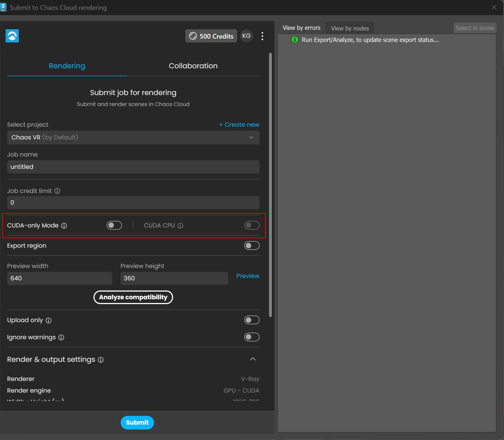
Task: Click the 500 Credits badge
Action: [x=211, y=36]
